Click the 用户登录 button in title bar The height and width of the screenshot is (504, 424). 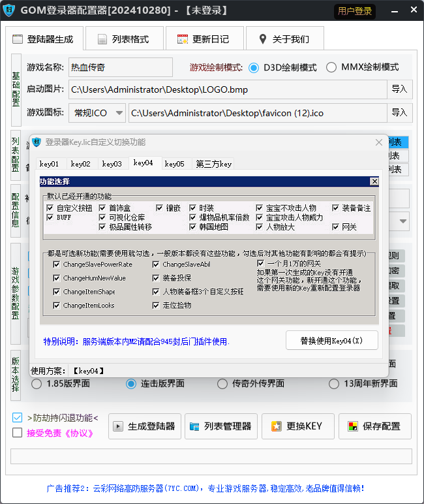point(355,11)
